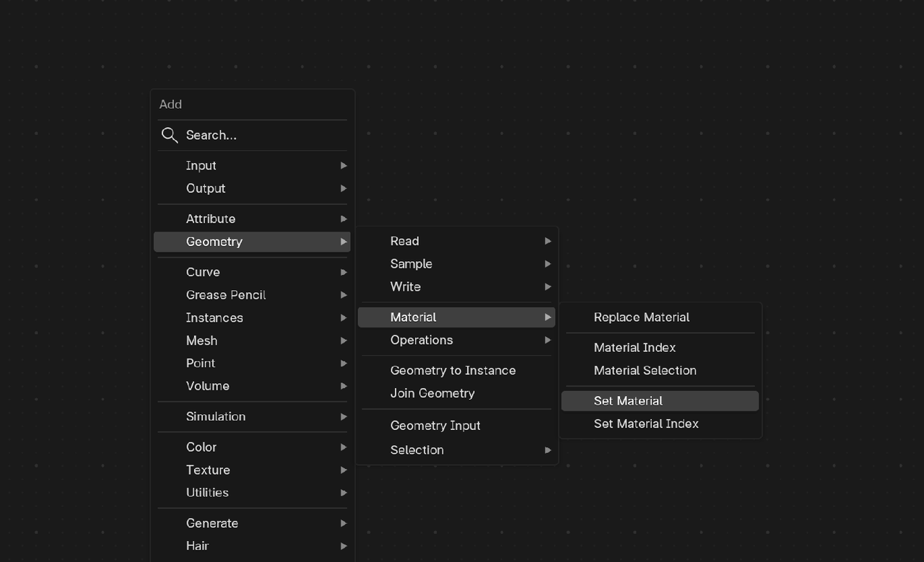Expand the Curve submenu arrow

click(344, 272)
